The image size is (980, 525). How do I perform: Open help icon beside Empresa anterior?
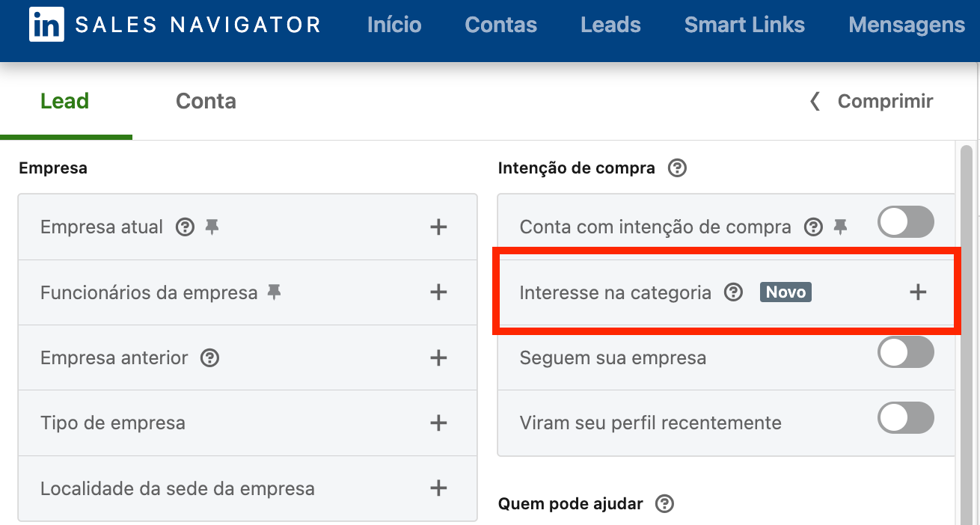point(210,357)
